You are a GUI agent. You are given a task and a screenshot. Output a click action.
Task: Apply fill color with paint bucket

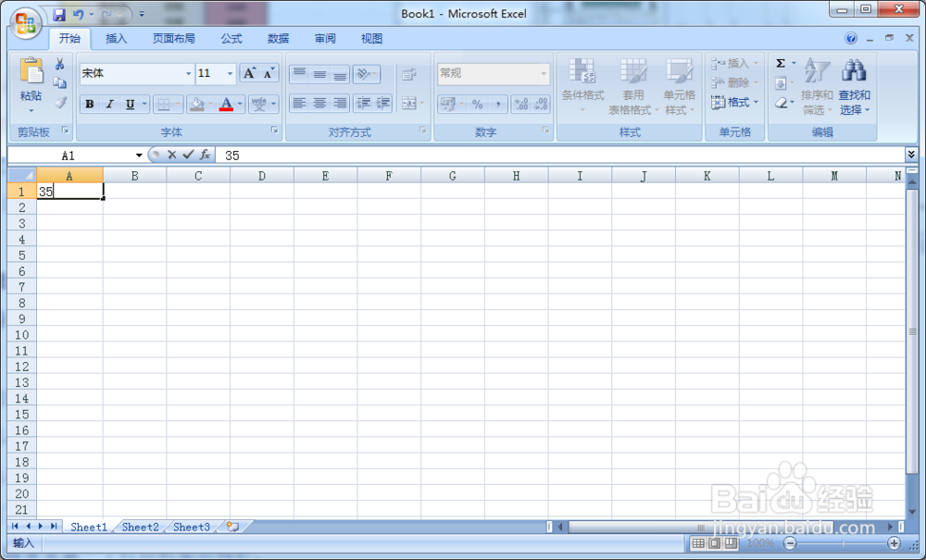pyautogui.click(x=197, y=105)
